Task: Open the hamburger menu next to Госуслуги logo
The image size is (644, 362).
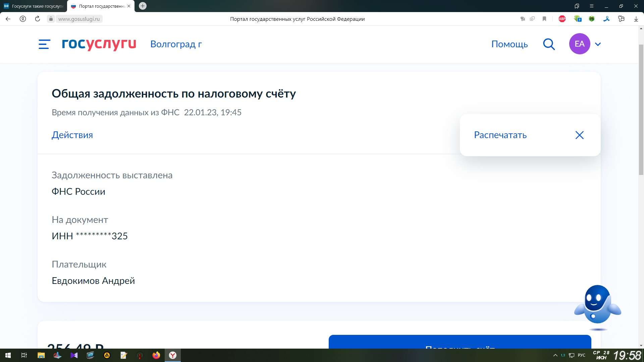Action: click(44, 44)
